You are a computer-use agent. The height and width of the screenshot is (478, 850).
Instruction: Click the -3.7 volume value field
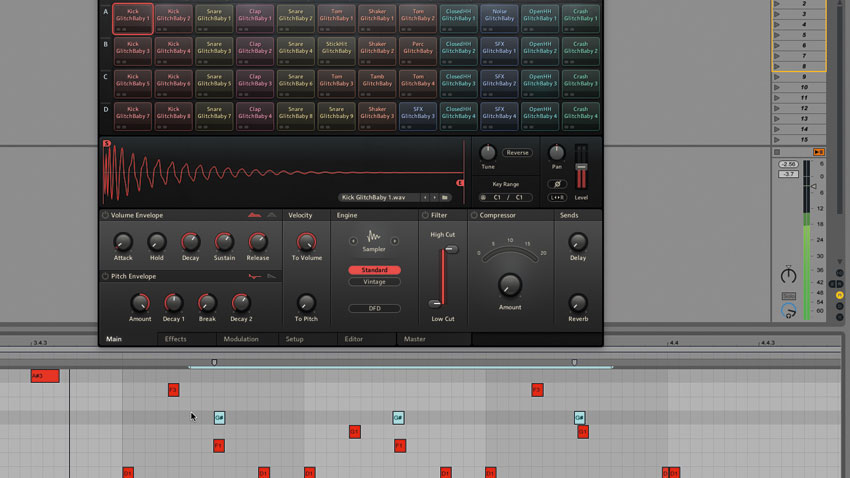(x=788, y=174)
